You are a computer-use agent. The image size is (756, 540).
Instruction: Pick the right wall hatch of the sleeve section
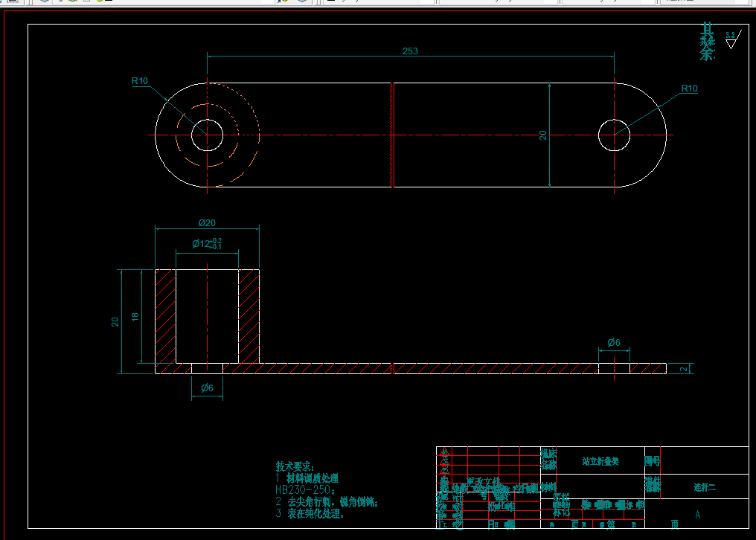(249, 316)
